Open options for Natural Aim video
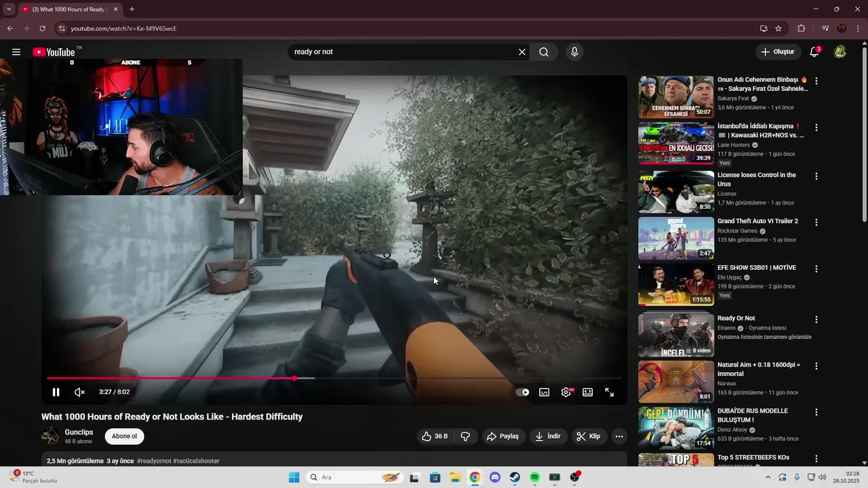 tap(816, 366)
